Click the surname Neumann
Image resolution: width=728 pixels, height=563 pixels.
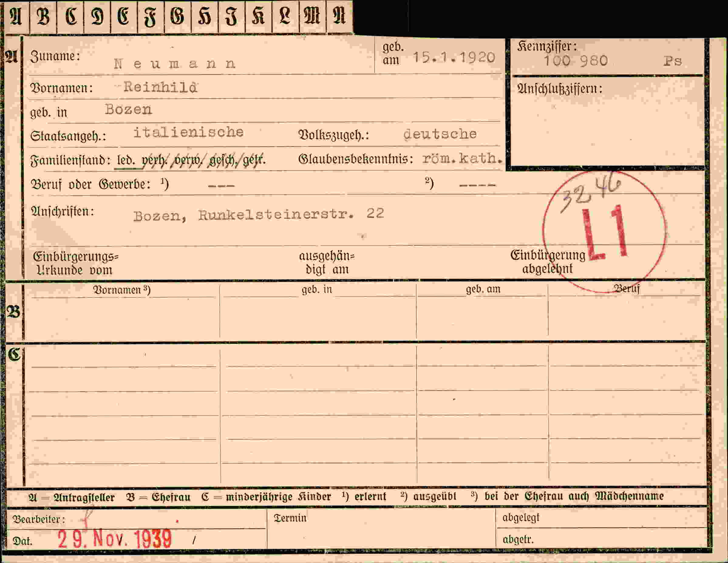[175, 63]
